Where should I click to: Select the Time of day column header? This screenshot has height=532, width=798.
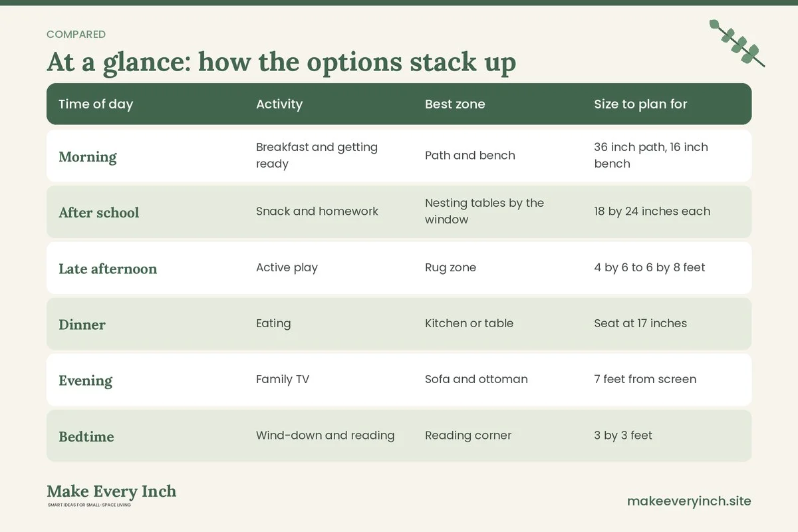[x=96, y=104]
